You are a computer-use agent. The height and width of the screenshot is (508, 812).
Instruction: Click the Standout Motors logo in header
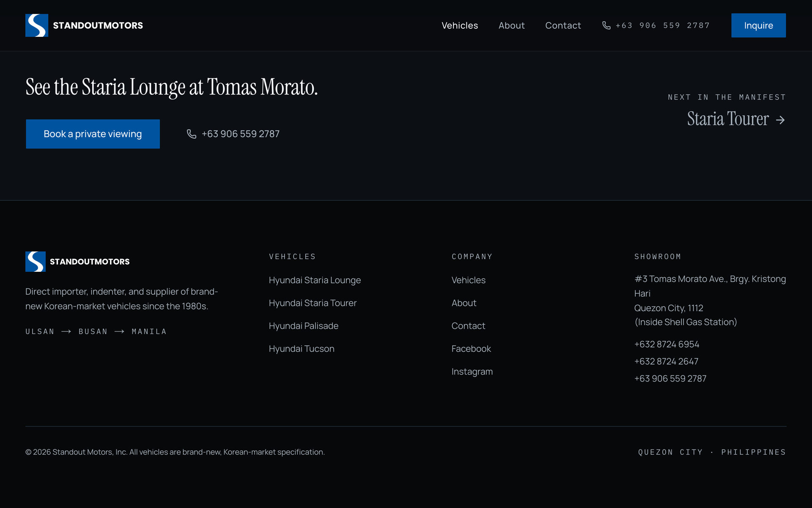tap(84, 25)
